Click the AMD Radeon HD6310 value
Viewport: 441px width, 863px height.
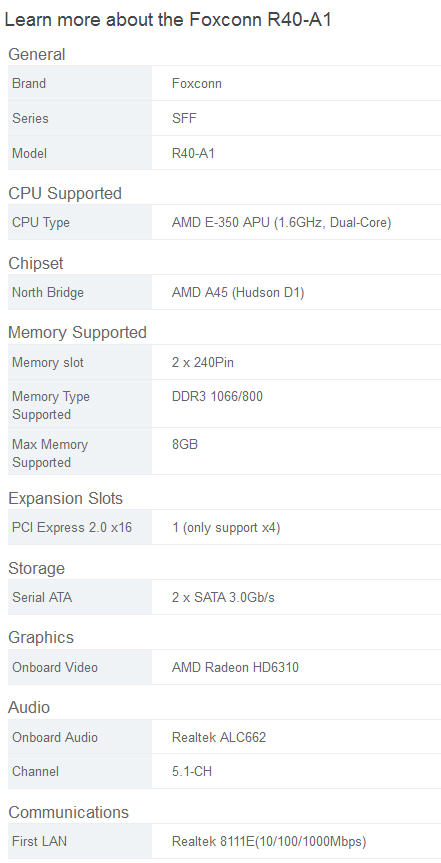235,667
